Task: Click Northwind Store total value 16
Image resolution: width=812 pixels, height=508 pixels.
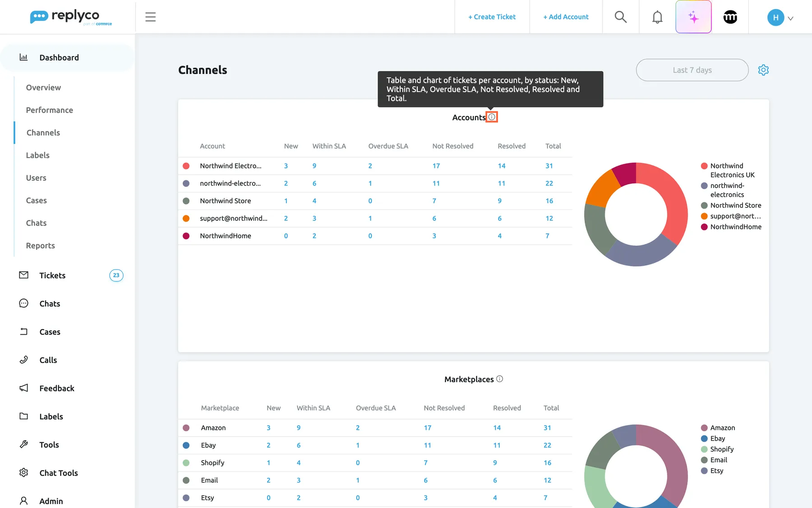Action: (549, 201)
